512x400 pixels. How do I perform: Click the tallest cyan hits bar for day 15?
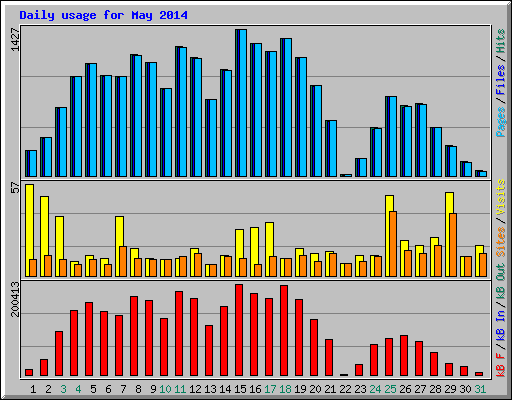[242, 103]
